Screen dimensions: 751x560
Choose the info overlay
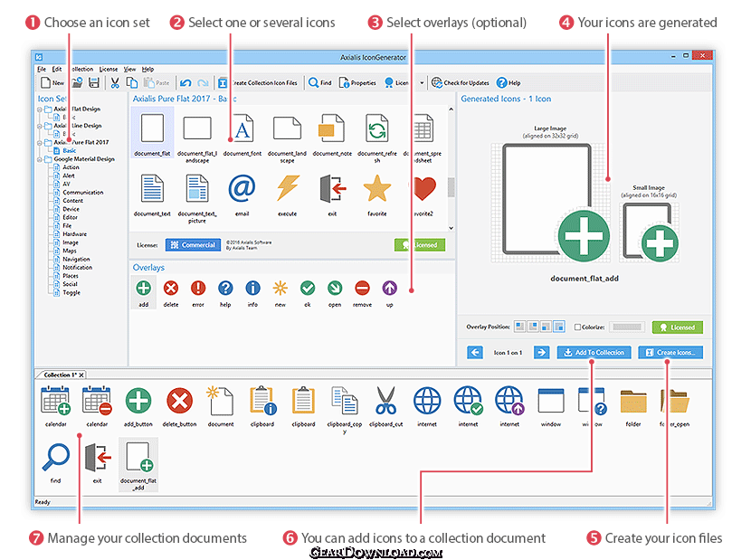(x=252, y=293)
